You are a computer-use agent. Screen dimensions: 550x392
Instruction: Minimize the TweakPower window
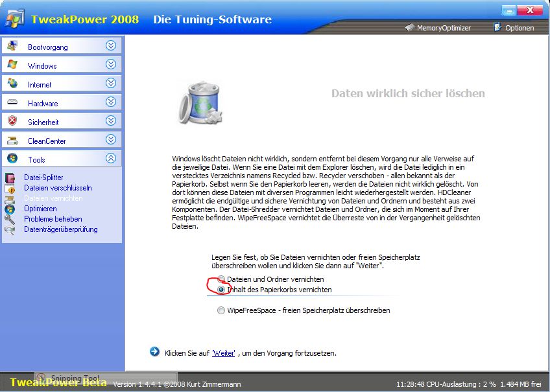pyautogui.click(x=508, y=10)
